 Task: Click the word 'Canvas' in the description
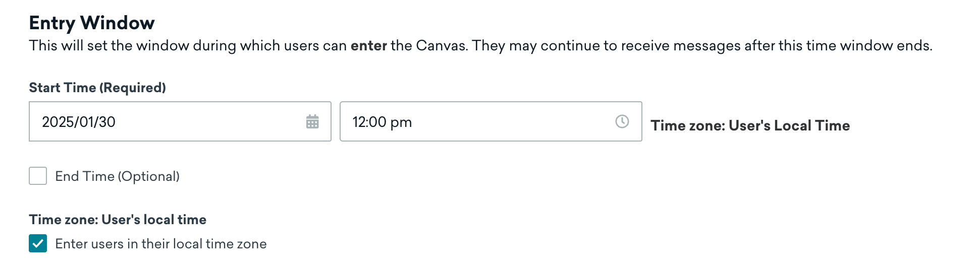click(441, 46)
